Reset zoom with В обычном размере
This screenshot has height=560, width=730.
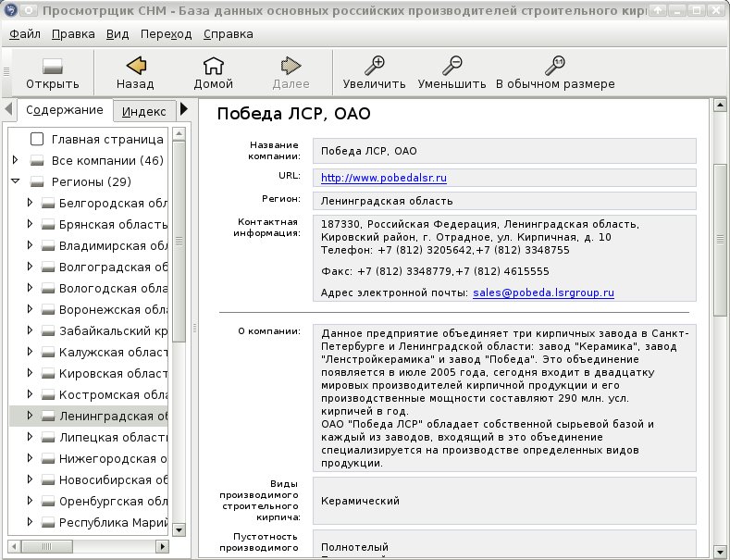pos(555,73)
